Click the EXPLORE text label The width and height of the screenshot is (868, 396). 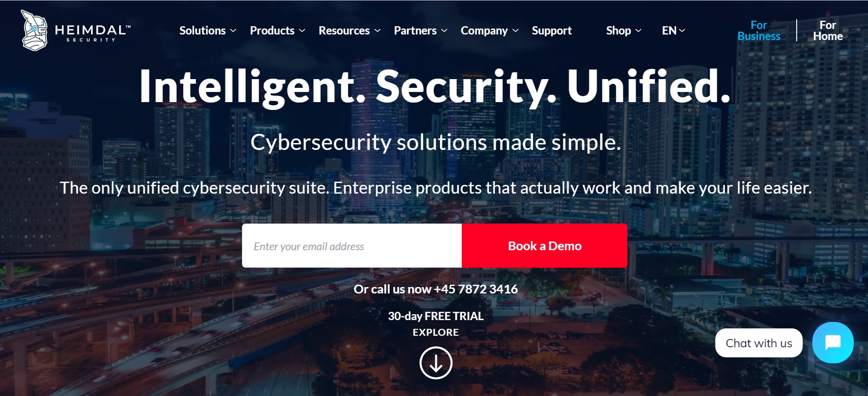(x=436, y=333)
